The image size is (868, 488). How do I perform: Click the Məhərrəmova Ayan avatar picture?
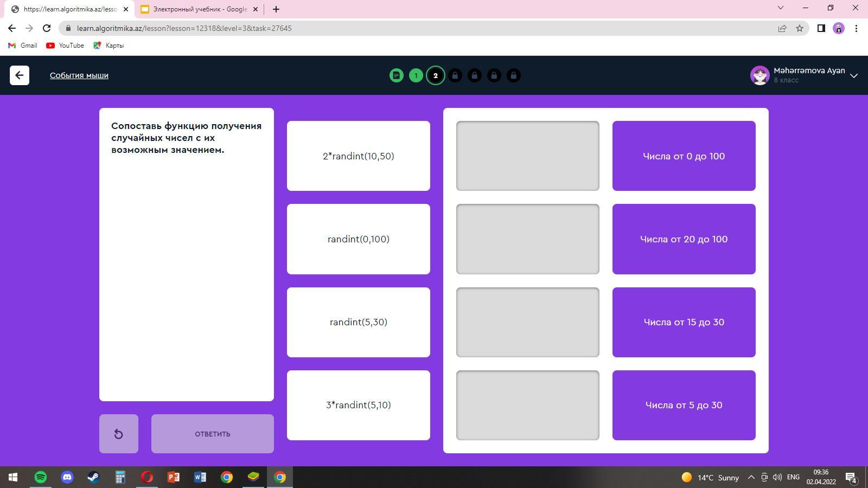click(760, 75)
